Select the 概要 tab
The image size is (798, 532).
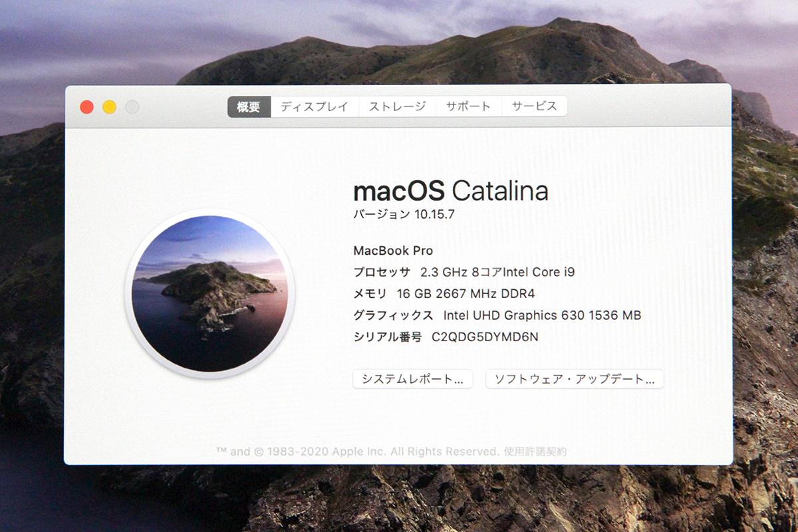249,106
